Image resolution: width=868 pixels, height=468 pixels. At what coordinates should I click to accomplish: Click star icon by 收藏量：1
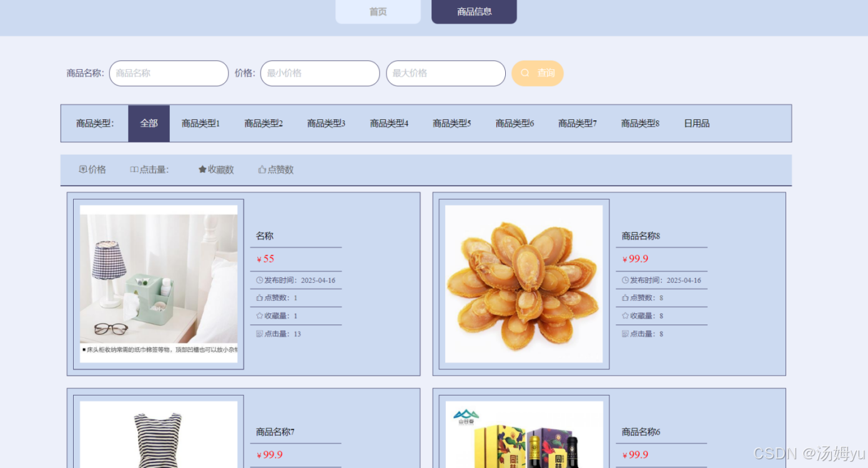pos(260,316)
